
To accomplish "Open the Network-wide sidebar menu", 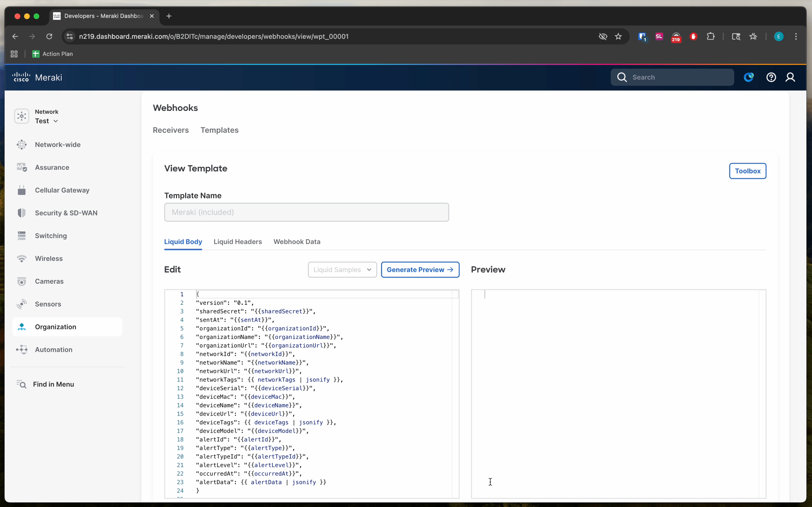I will [57, 145].
